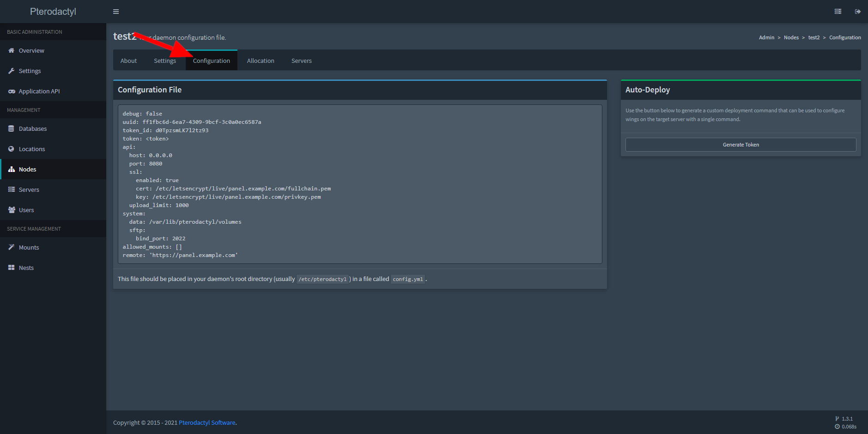
Task: Click the Databases icon under Management
Action: (11, 128)
